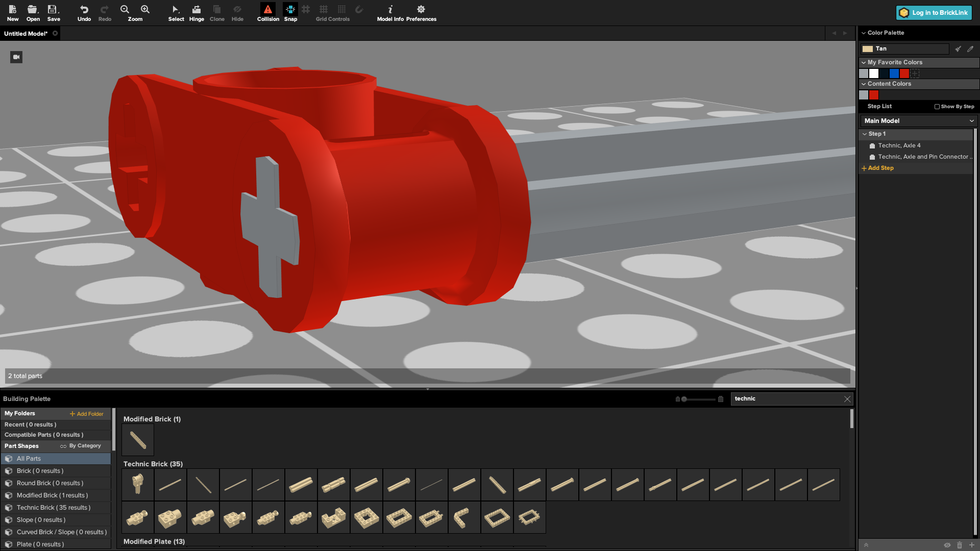Screen dimensions: 980x551
Task: Click the camera view icon in viewport
Action: pos(16,57)
